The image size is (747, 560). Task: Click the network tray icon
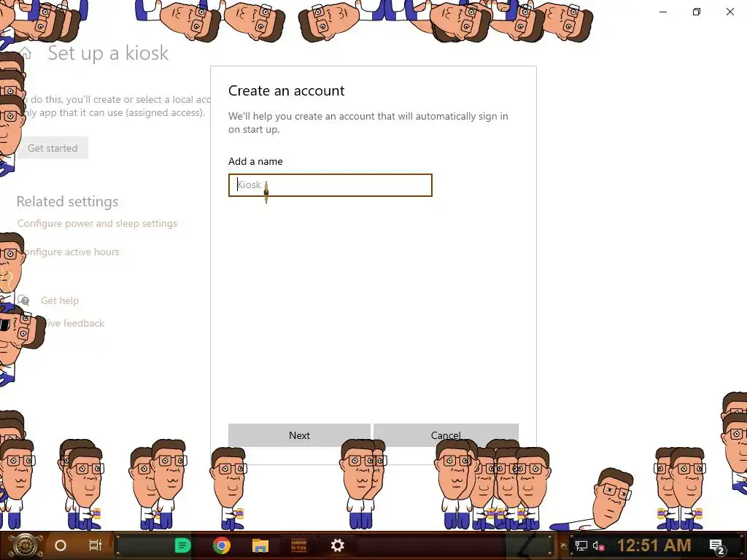pyautogui.click(x=581, y=545)
